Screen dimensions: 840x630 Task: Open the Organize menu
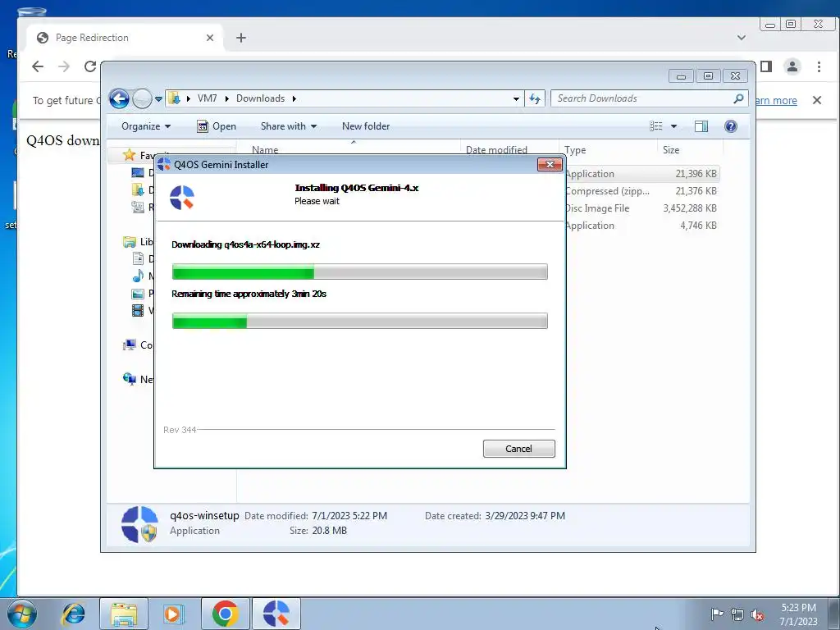pyautogui.click(x=146, y=126)
